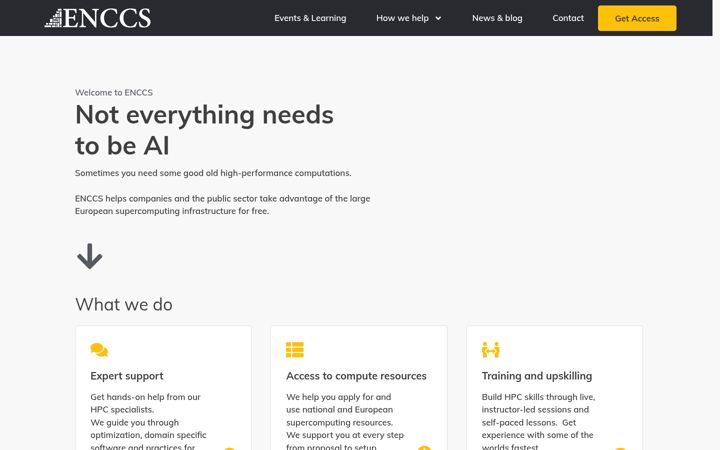Image resolution: width=720 pixels, height=450 pixels.
Task: Click the Not everything needs to be AI headline
Action: tap(204, 130)
